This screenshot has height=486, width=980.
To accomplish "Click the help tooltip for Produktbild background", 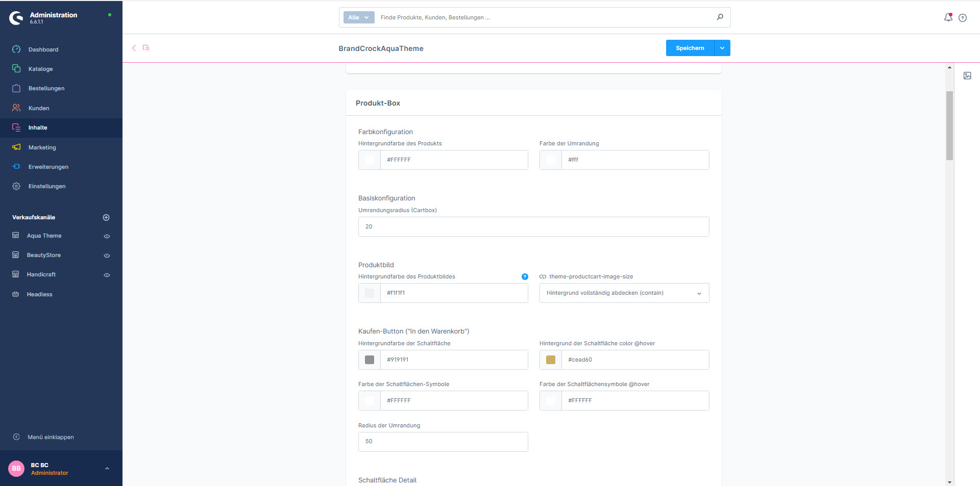I will pos(525,277).
